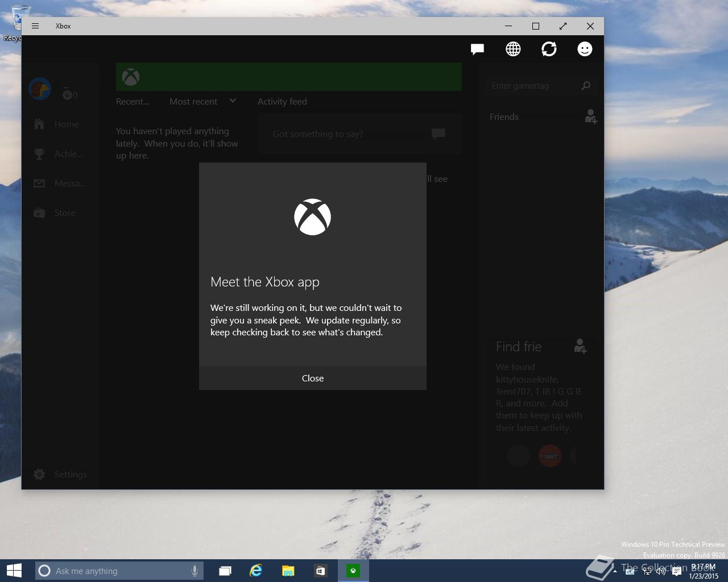Screen dimensions: 728x582
Task: Click the user avatar in the sidebar
Action: coord(40,89)
